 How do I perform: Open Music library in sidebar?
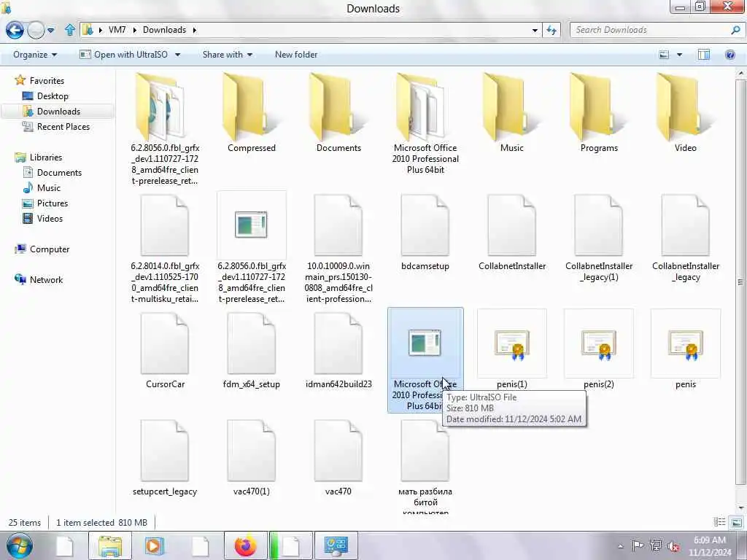42,187
